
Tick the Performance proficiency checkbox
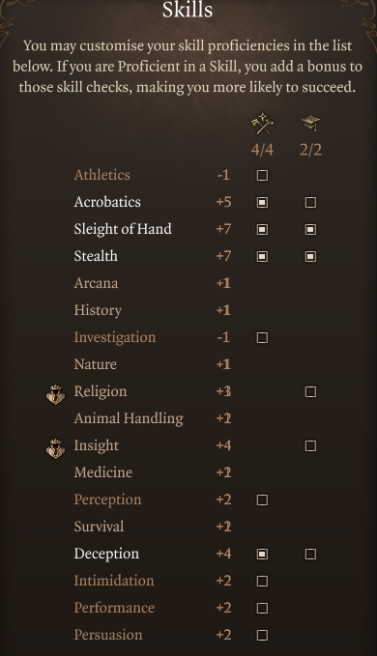click(x=262, y=608)
